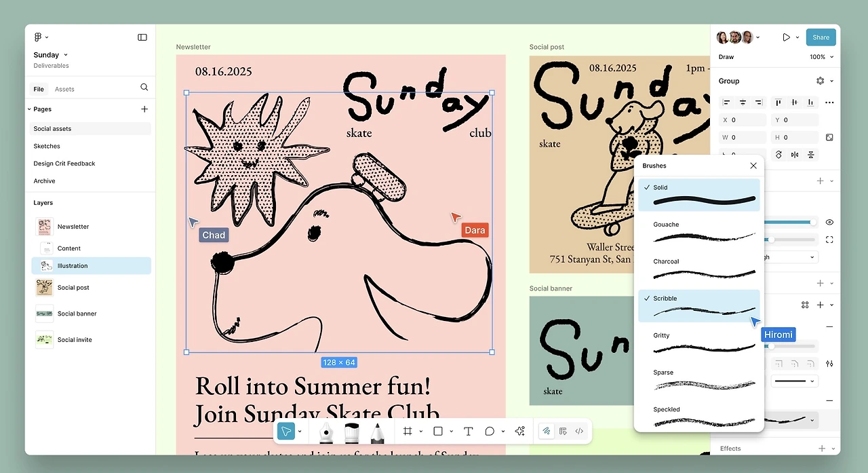This screenshot has width=868, height=473.
Task: Open the stroke line style dropdown
Action: 795,381
